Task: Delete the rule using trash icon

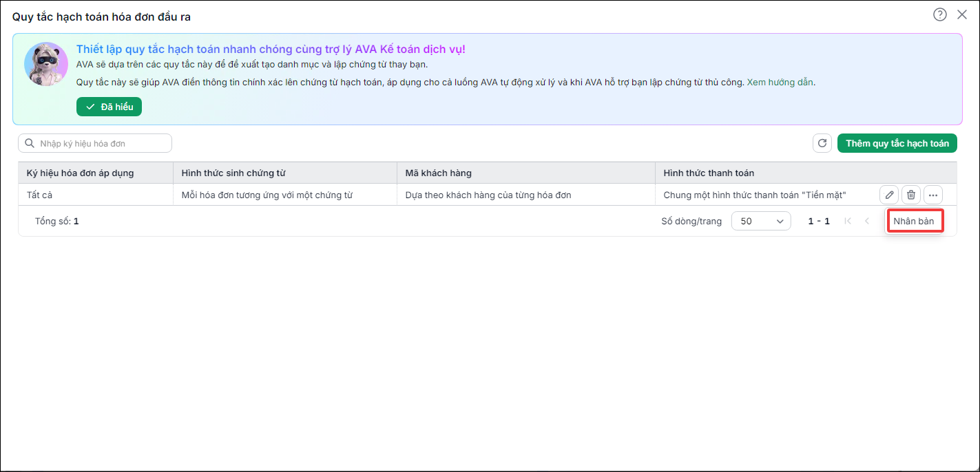Action: pyautogui.click(x=911, y=195)
